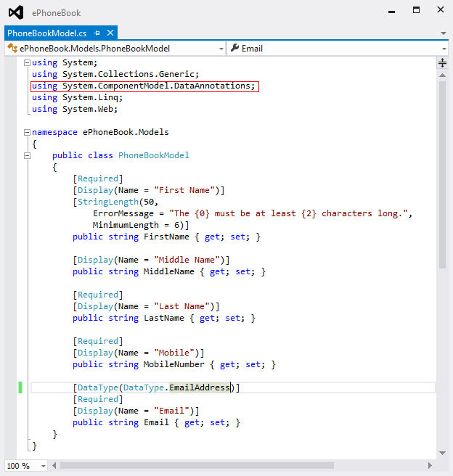453x476 pixels.
Task: Click the vertical scrollbar down arrow
Action: coord(442,453)
